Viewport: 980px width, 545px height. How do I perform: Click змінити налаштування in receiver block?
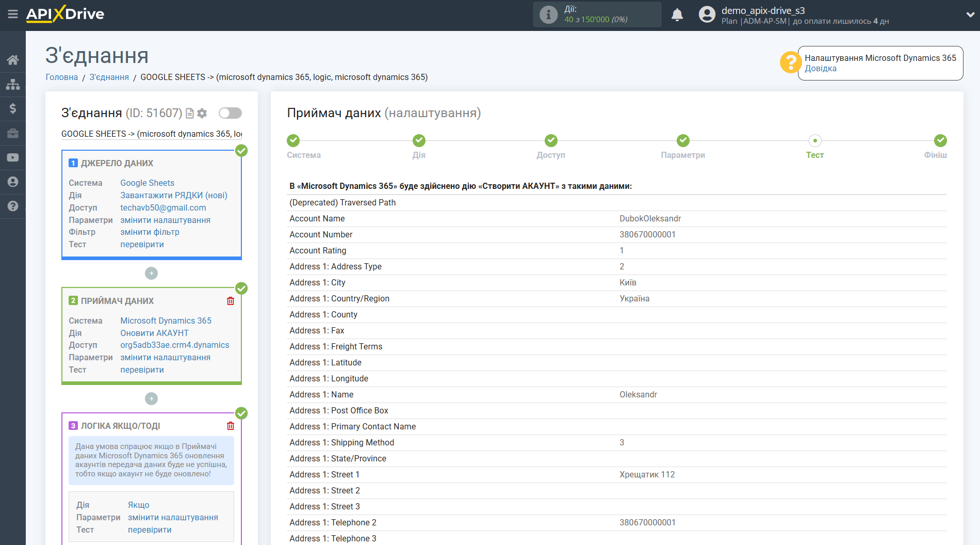click(x=165, y=358)
